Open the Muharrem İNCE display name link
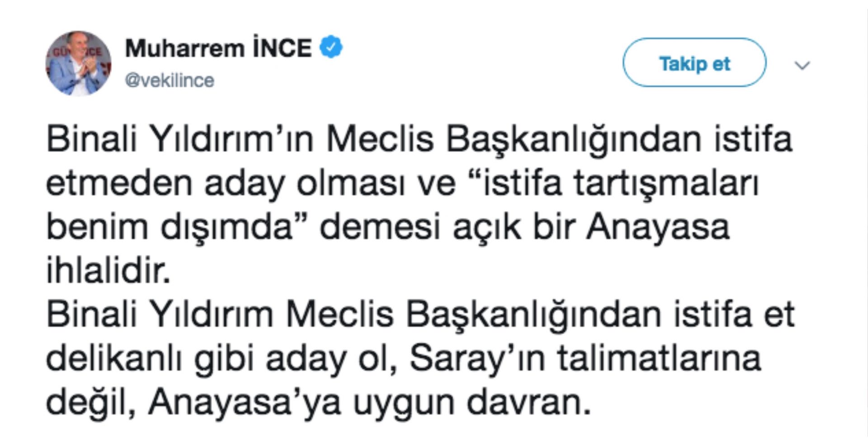The height and width of the screenshot is (445, 868). point(218,48)
